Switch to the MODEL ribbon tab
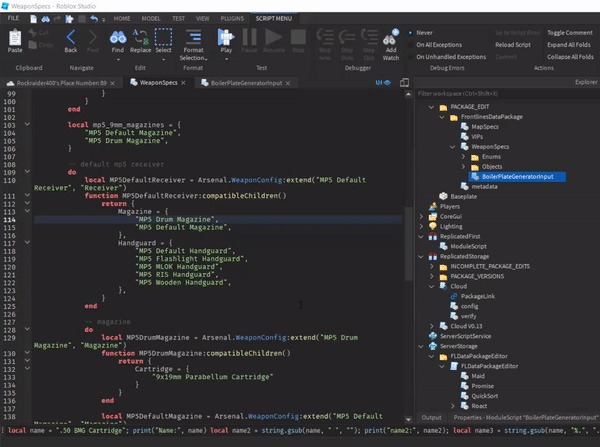600x447 pixels. tap(151, 18)
